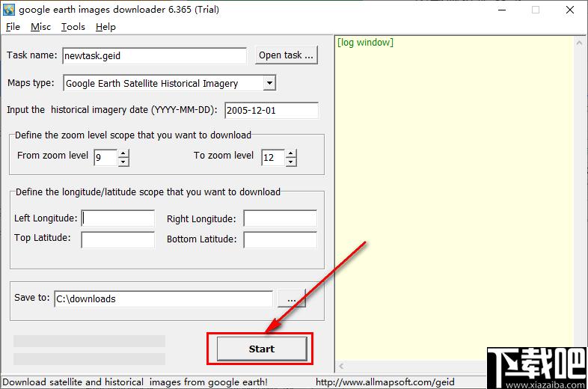Click the Bottom Latitude input field
This screenshot has height=389, width=588.
click(280, 239)
